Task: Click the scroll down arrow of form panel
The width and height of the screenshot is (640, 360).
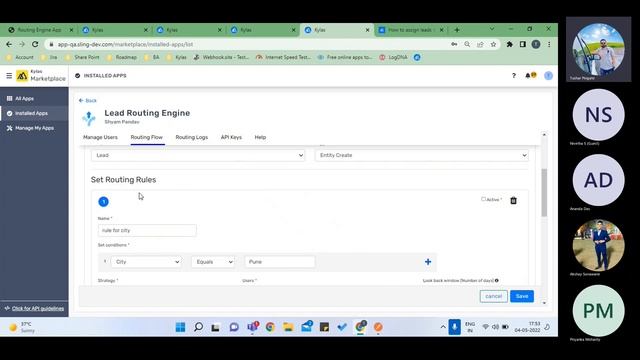Action: 544,303
